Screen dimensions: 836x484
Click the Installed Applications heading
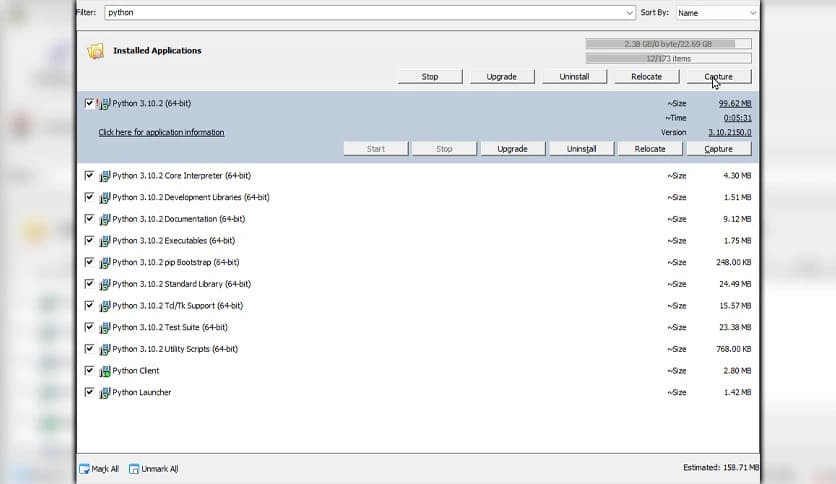[x=157, y=51]
